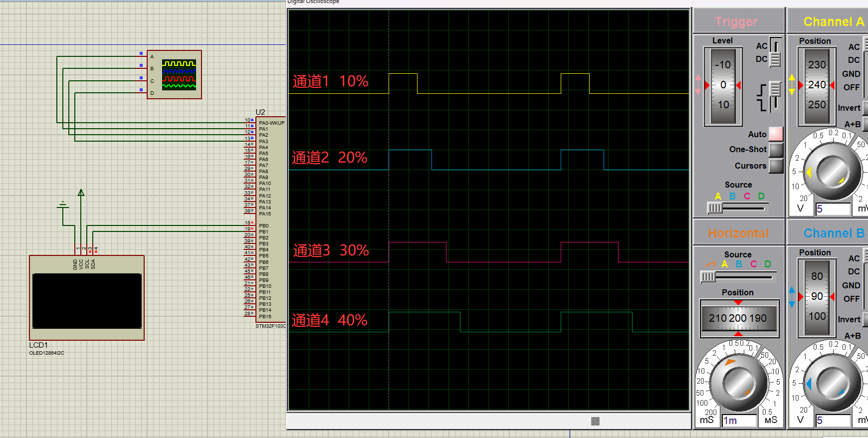
Task: Click pin D of the oscilloscope component
Action: [x=152, y=93]
